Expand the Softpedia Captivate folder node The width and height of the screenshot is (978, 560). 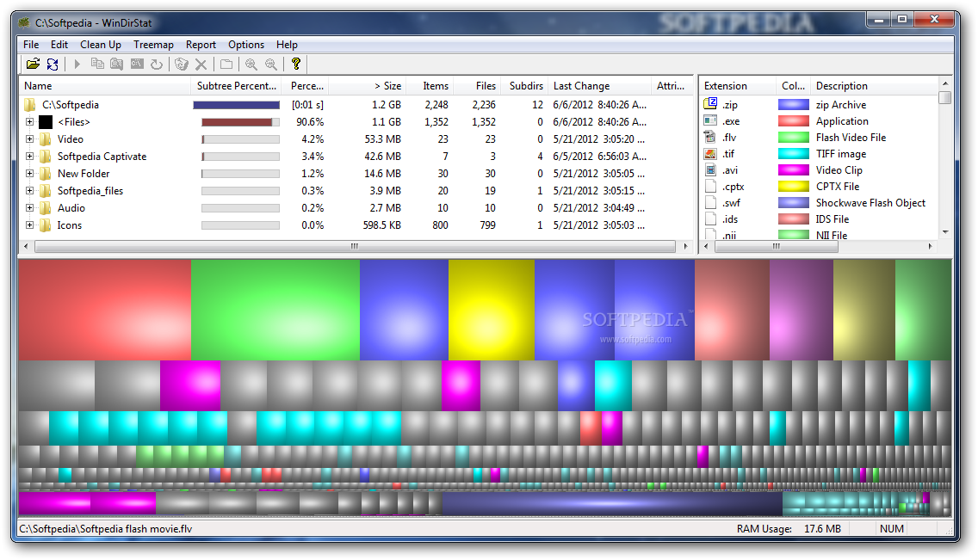(29, 157)
